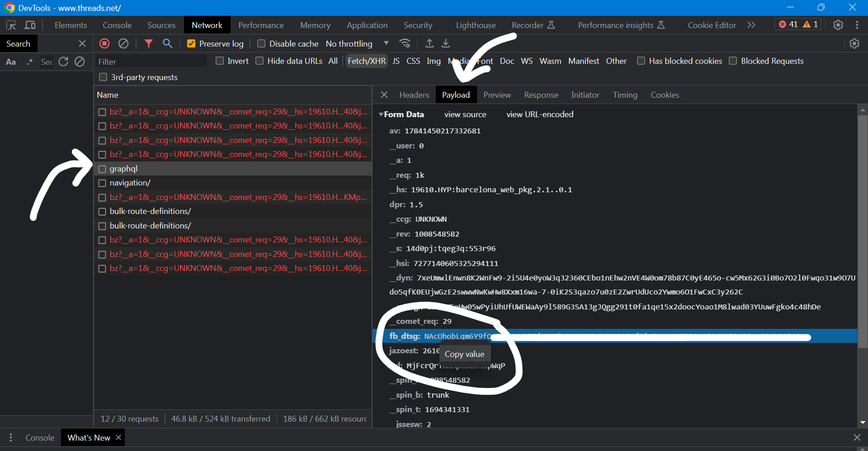Open DevTools main settings gear
Image resolution: width=868 pixels, height=451 pixels.
(x=838, y=25)
